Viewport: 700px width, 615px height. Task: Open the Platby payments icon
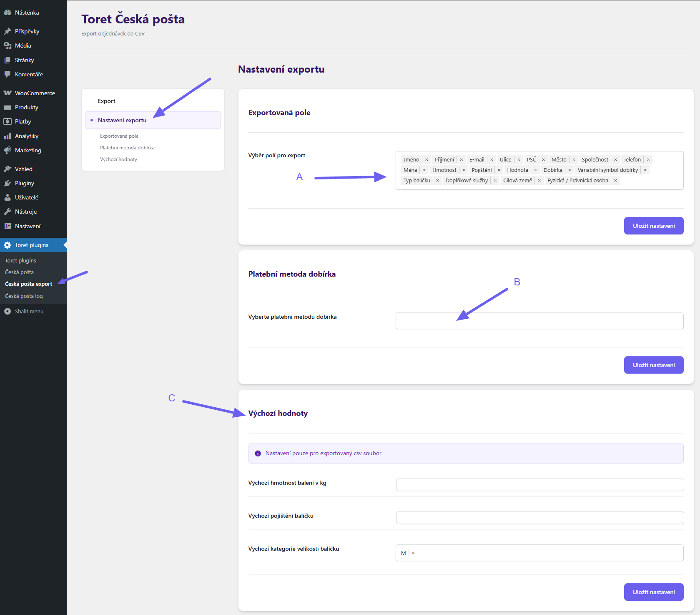pos(8,121)
